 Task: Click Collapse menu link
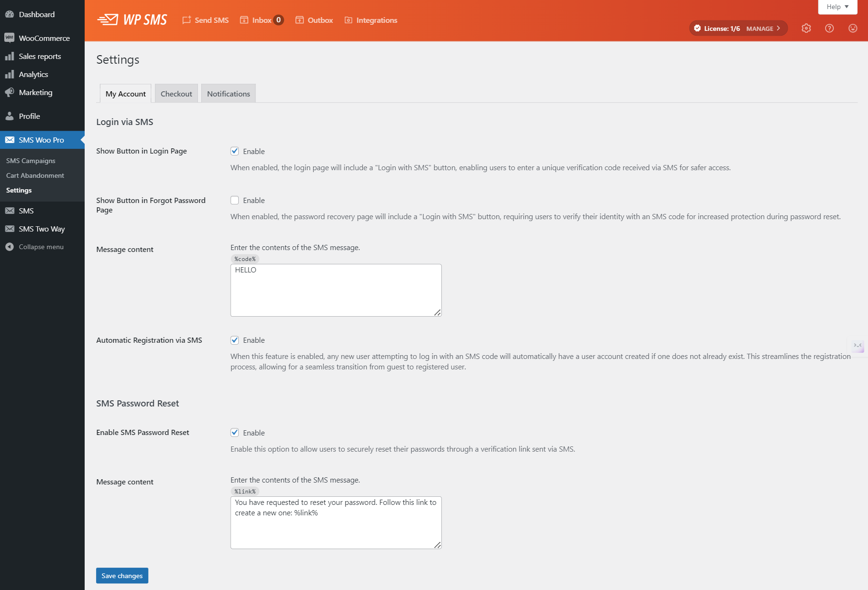point(42,247)
